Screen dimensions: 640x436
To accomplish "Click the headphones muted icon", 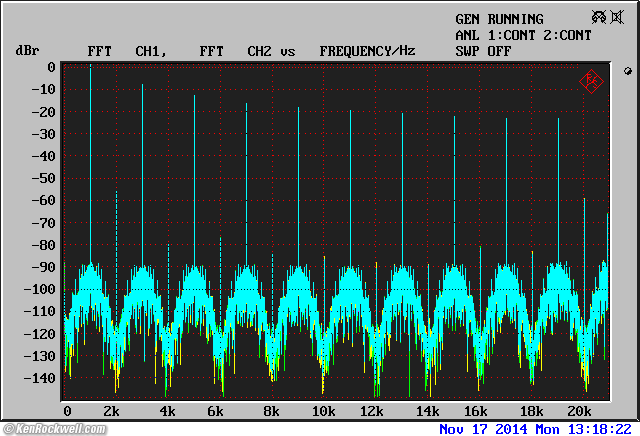I will click(x=599, y=18).
